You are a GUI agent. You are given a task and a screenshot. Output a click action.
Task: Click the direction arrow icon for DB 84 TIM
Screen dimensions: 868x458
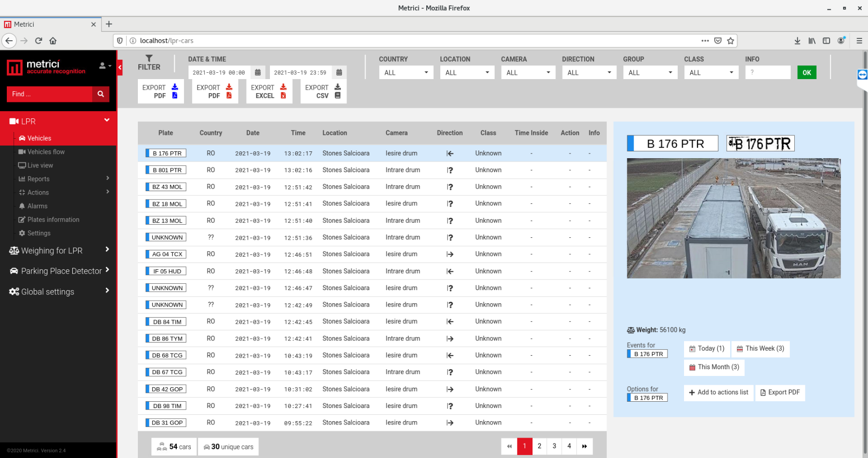point(450,322)
